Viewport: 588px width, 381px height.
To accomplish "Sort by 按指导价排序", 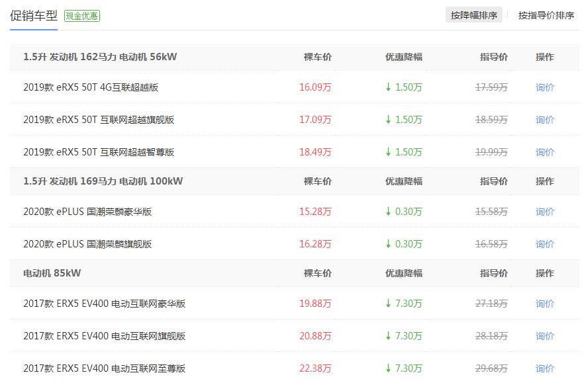I will [546, 15].
